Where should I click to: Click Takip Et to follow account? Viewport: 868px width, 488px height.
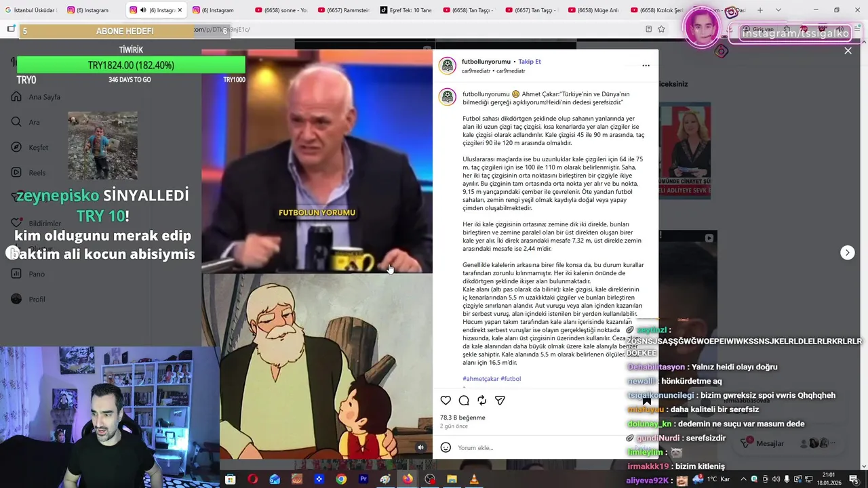click(530, 62)
